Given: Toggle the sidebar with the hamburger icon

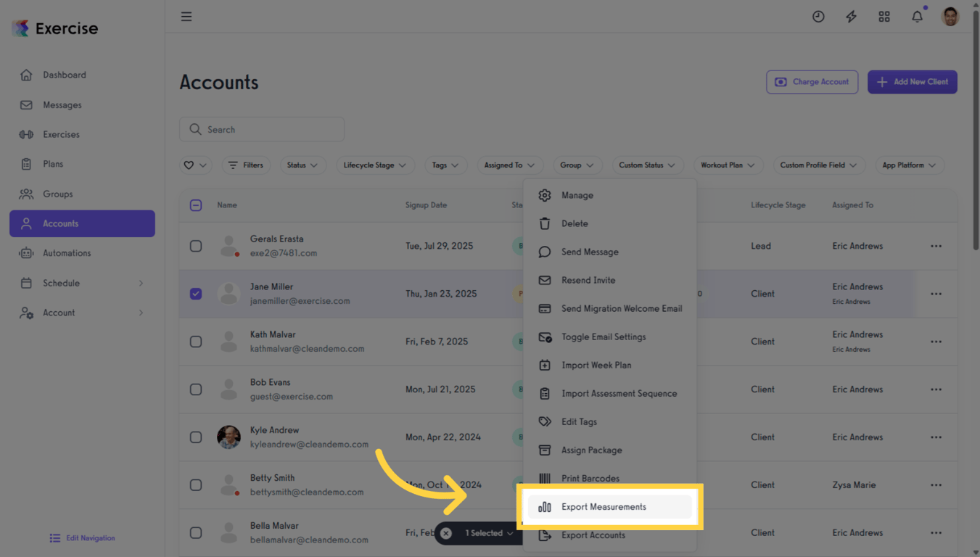Looking at the screenshot, I should (186, 16).
